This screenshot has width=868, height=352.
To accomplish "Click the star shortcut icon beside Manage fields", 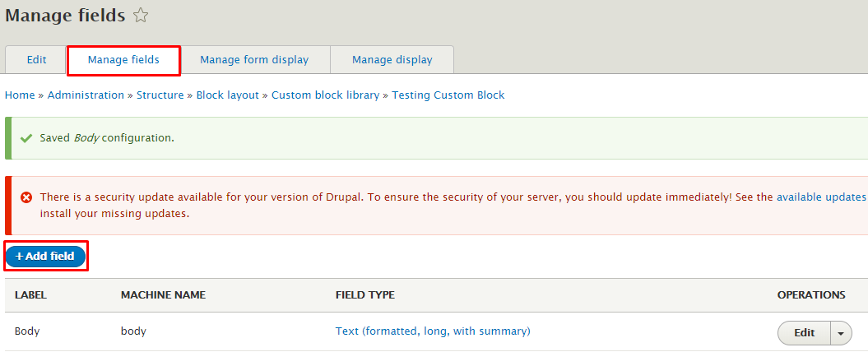I will tap(141, 16).
